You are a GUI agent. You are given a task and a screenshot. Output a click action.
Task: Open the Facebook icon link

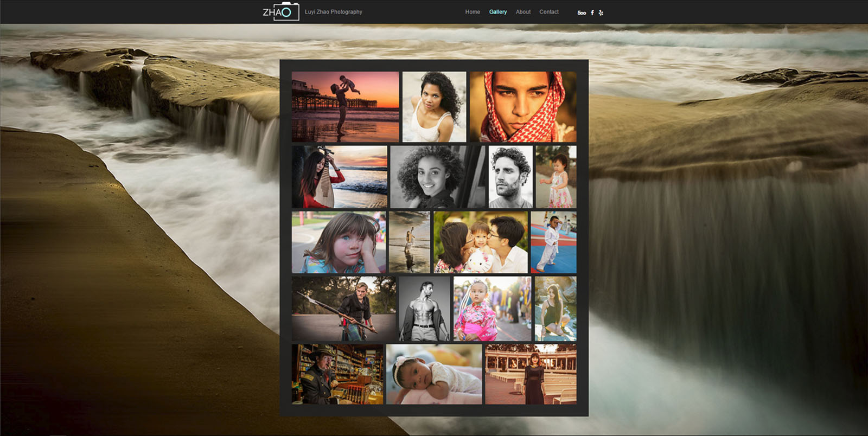tap(592, 12)
